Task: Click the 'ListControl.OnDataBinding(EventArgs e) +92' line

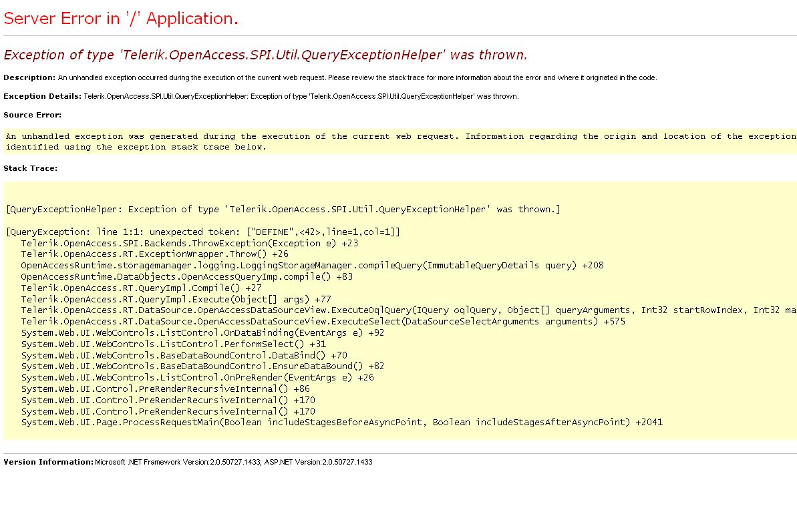Action: [203, 333]
